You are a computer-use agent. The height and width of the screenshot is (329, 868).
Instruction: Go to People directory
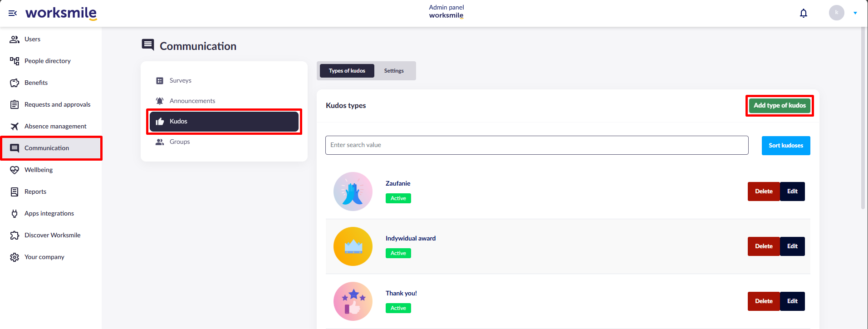pyautogui.click(x=48, y=61)
